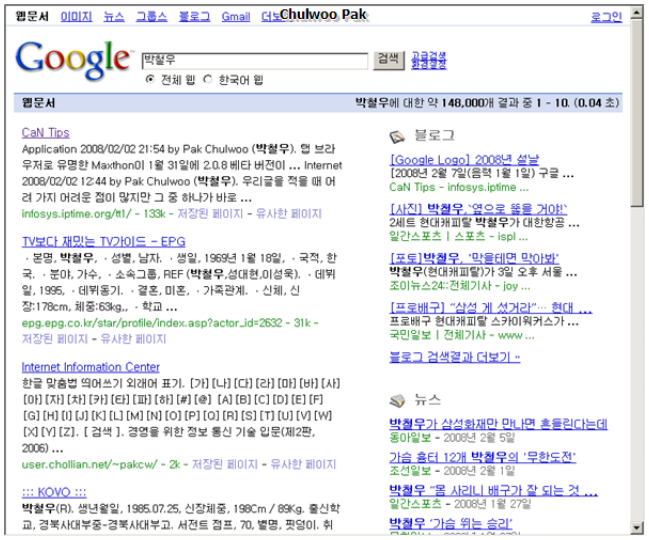649x540 pixels.
Task: Open similar pages for infosys.iptime.org result
Action: [288, 214]
